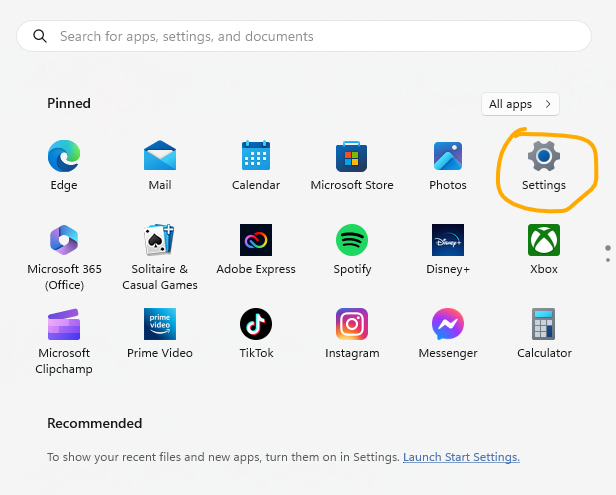616x495 pixels.
Task: Open Adobe Express
Action: [256, 249]
